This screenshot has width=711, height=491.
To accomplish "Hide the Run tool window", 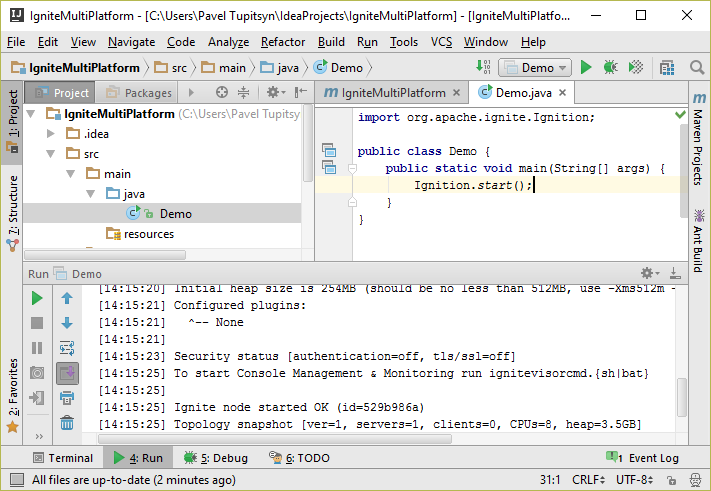I will pyautogui.click(x=675, y=273).
